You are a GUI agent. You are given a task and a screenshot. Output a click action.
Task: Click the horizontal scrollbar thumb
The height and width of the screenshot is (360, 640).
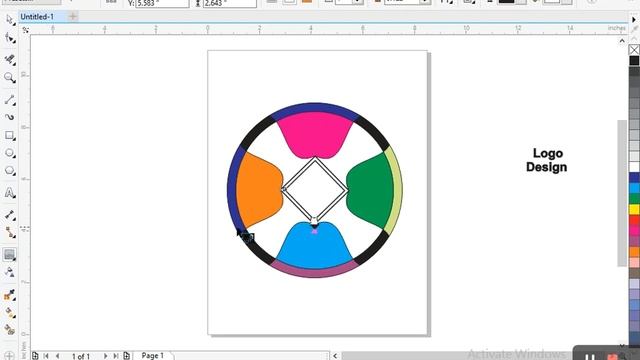pyautogui.click(x=457, y=356)
